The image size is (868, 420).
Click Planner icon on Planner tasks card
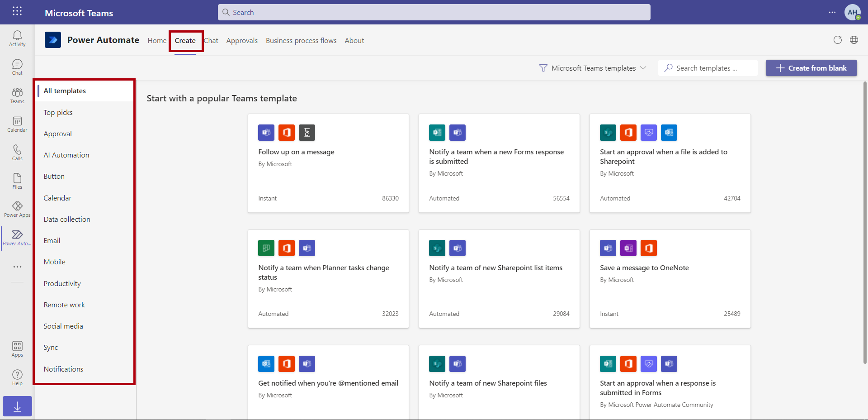pos(266,248)
